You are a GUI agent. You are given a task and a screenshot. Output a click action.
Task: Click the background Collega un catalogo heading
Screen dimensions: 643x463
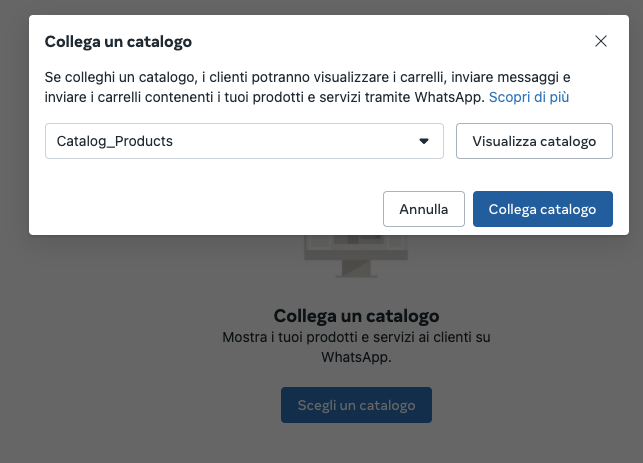tap(356, 315)
